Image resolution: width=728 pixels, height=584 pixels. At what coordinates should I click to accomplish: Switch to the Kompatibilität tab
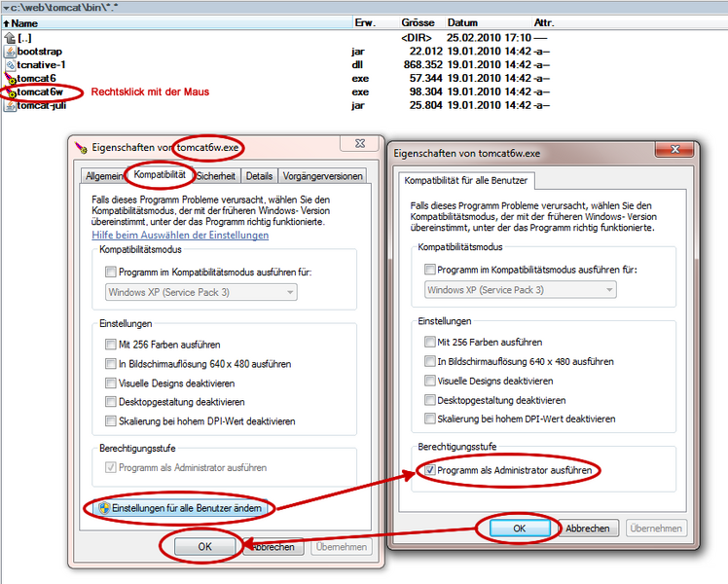[160, 174]
